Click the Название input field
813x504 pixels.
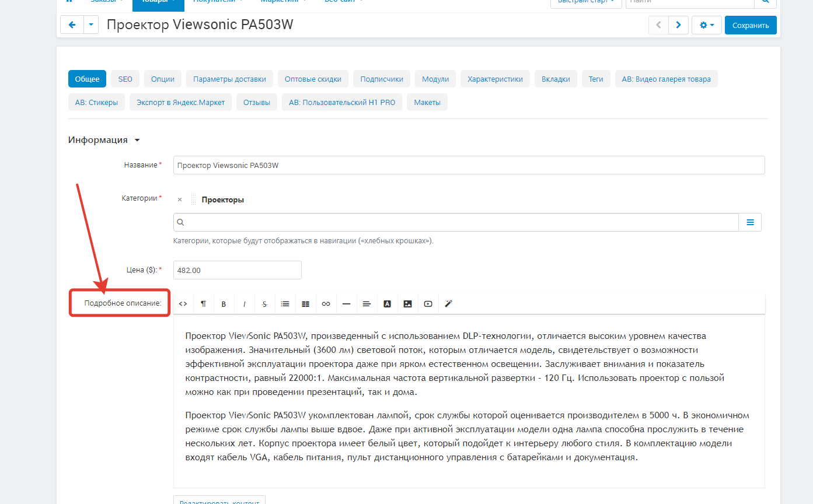tap(469, 165)
